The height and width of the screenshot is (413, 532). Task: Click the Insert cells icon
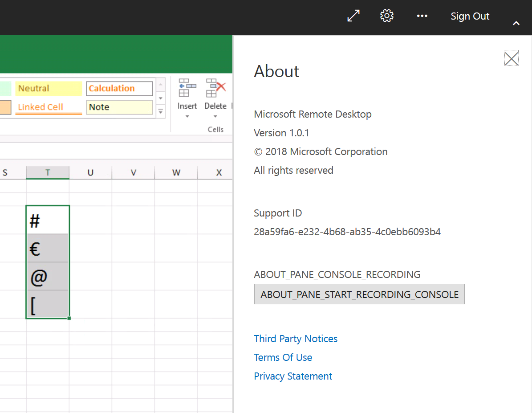coord(187,88)
